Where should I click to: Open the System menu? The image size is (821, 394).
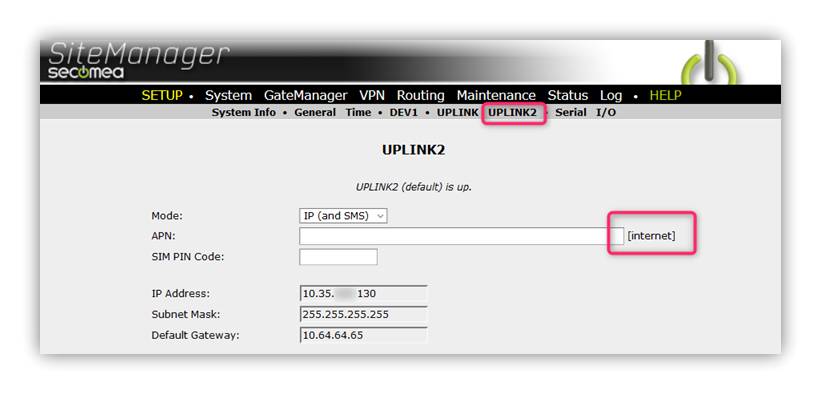pos(228,95)
